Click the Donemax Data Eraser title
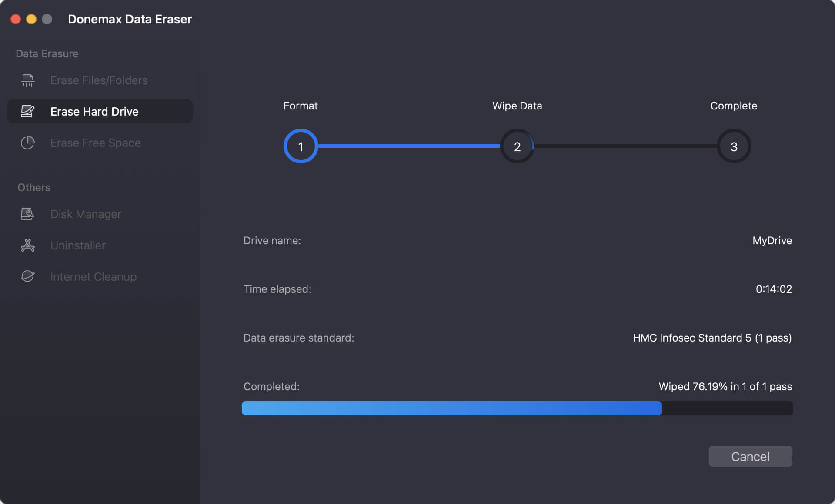The width and height of the screenshot is (835, 504). (x=130, y=19)
